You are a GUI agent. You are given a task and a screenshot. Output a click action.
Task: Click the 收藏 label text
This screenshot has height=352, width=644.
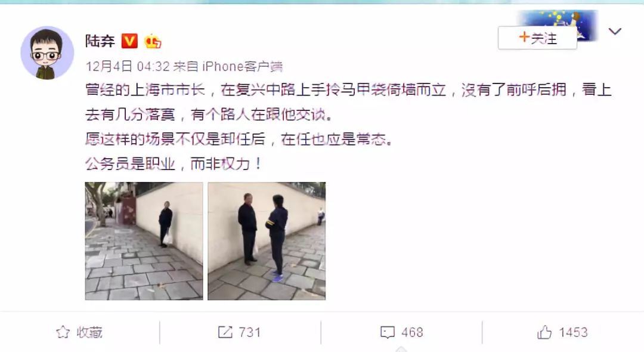pyautogui.click(x=89, y=332)
